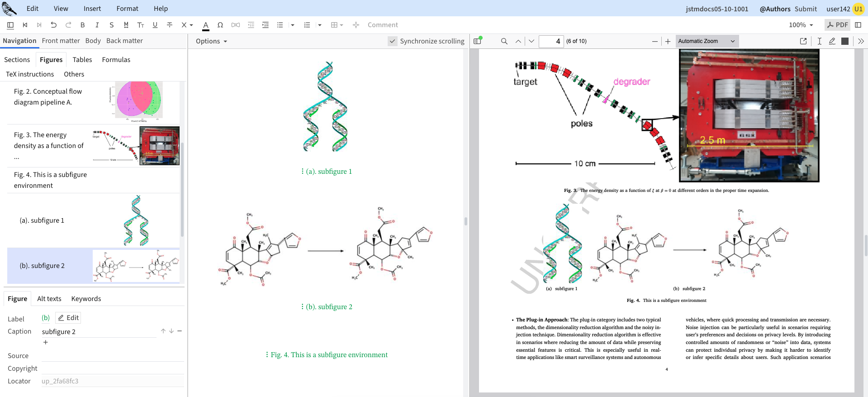Open the Options dropdown menu

(x=211, y=41)
